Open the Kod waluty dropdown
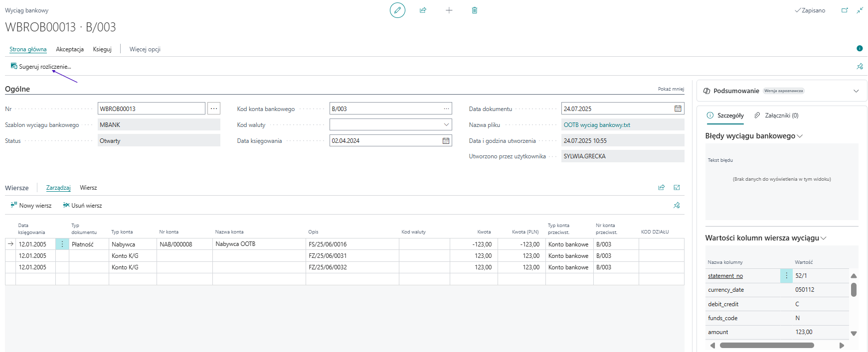 446,124
